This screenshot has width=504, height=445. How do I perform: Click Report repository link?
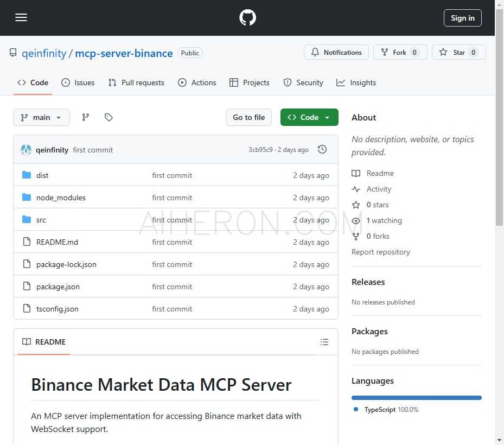click(x=380, y=252)
